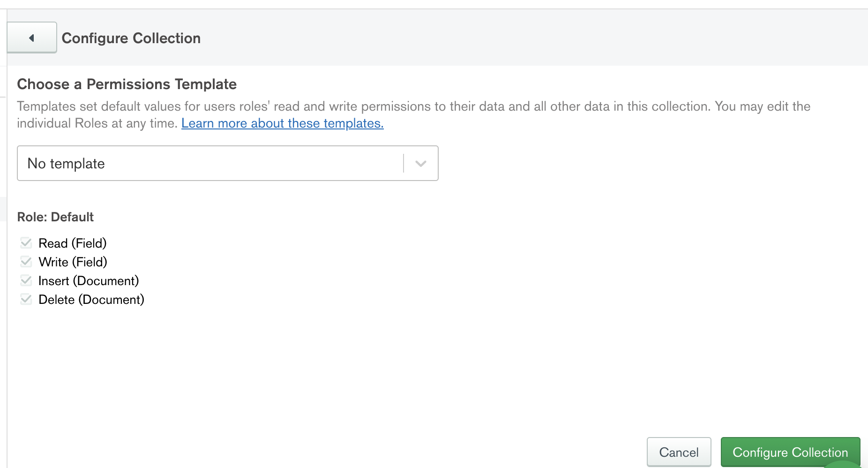Toggle the Insert (Document) checkbox
The width and height of the screenshot is (868, 468).
(x=26, y=280)
